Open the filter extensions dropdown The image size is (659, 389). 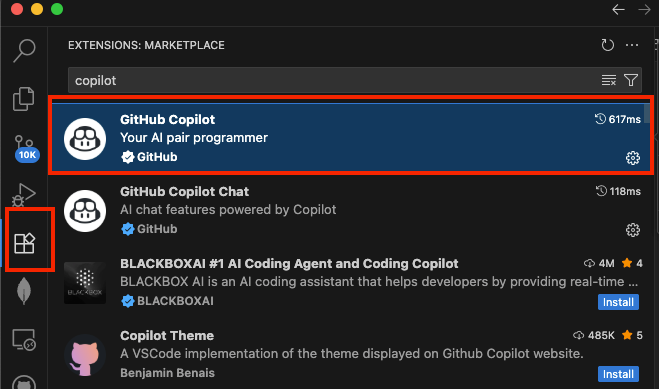coord(631,80)
